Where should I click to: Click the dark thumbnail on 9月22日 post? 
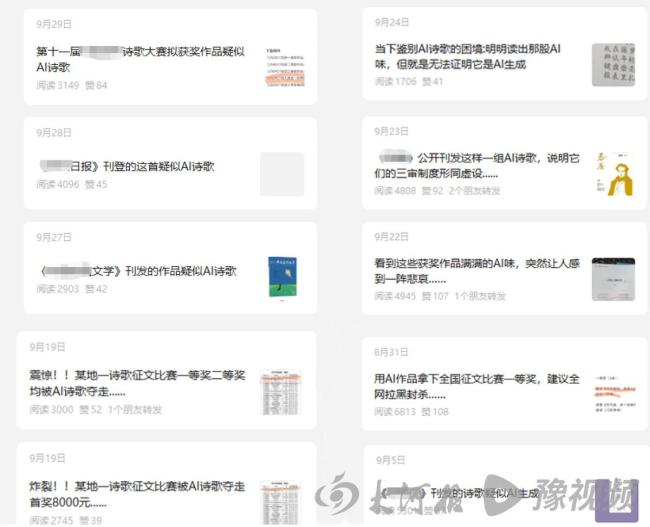(612, 279)
